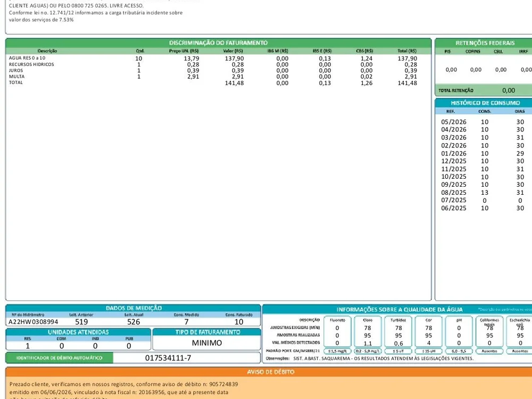This screenshot has height=399, width=532.
Task: Click the Histórico de Consumo header
Action: pos(485,103)
